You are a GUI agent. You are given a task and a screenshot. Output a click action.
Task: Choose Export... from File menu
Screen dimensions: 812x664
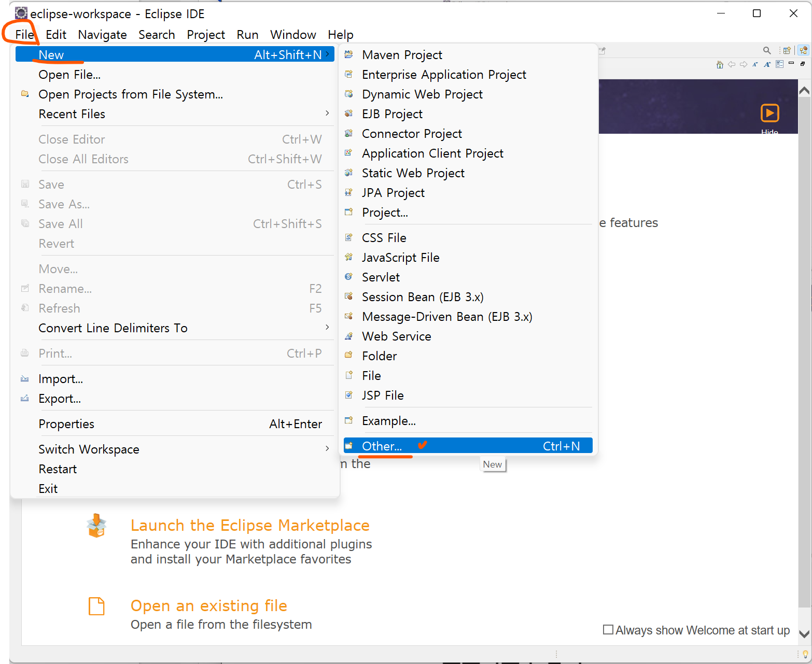tap(175, 399)
